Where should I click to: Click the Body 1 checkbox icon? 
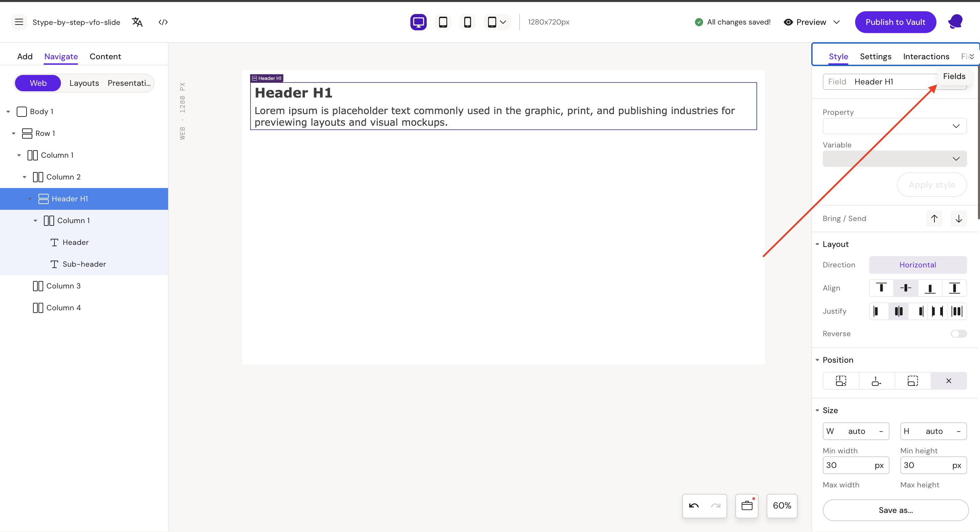click(22, 112)
